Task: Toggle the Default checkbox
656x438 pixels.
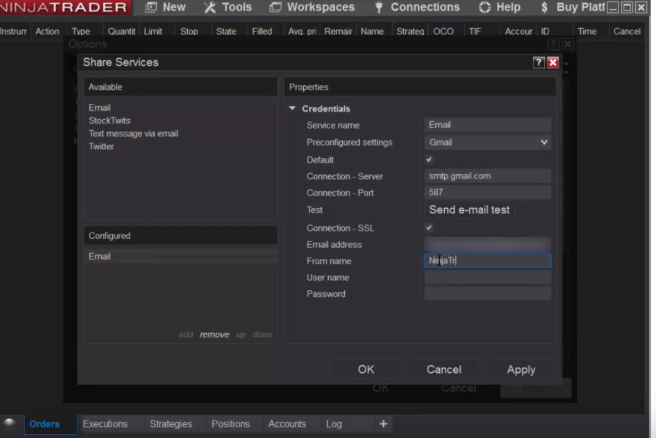Action: pos(429,159)
